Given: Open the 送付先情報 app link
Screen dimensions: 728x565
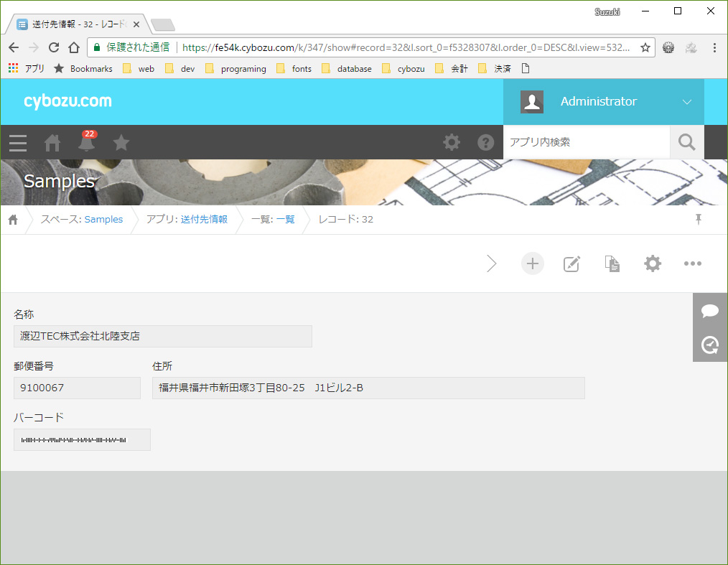Looking at the screenshot, I should 204,219.
